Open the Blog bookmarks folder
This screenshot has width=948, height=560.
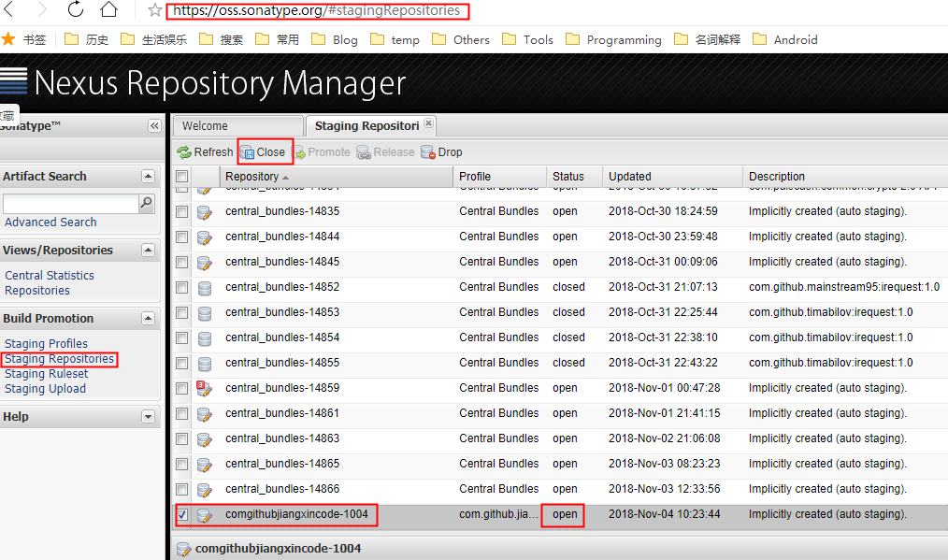click(335, 40)
